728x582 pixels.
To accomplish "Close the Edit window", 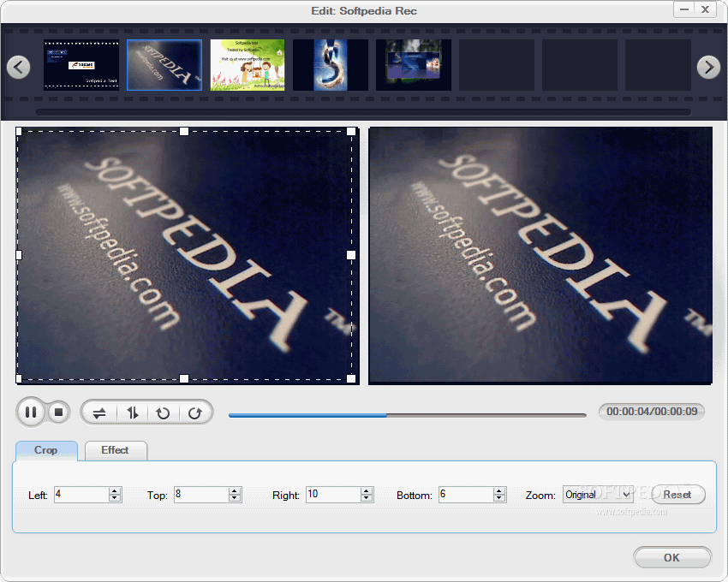I will 705,9.
